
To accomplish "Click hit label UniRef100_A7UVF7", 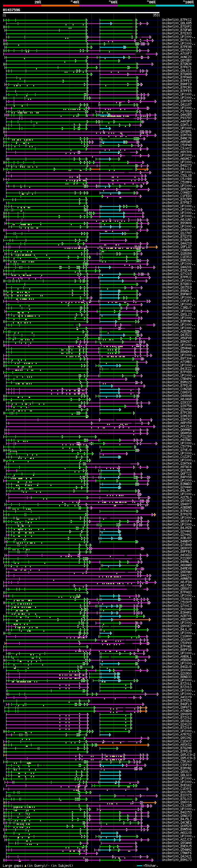I will point(177,54).
